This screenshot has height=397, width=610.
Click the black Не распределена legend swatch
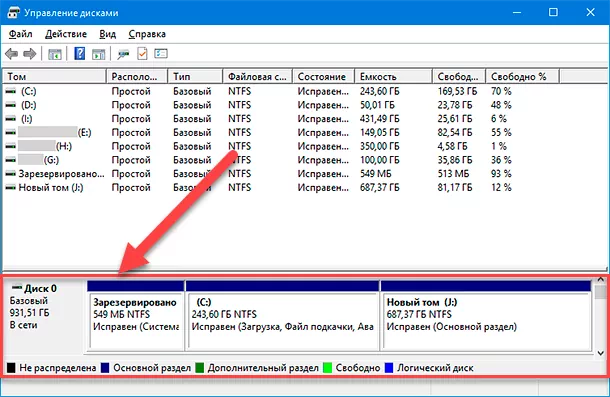coord(11,368)
